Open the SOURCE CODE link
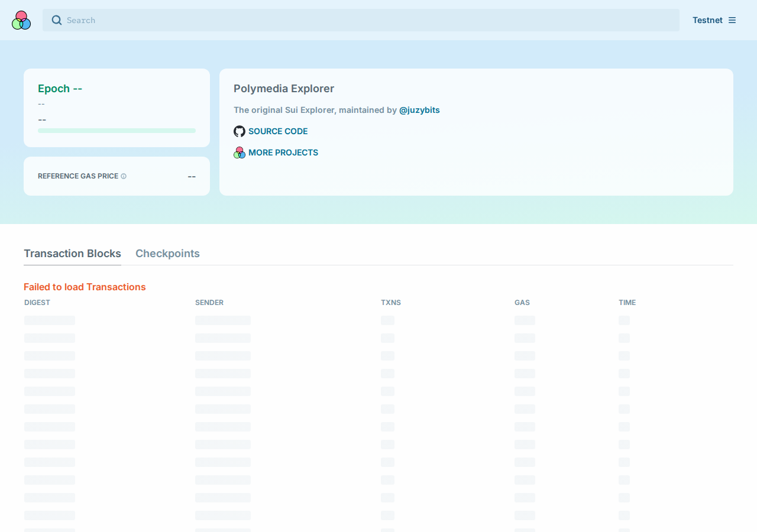 (x=278, y=131)
